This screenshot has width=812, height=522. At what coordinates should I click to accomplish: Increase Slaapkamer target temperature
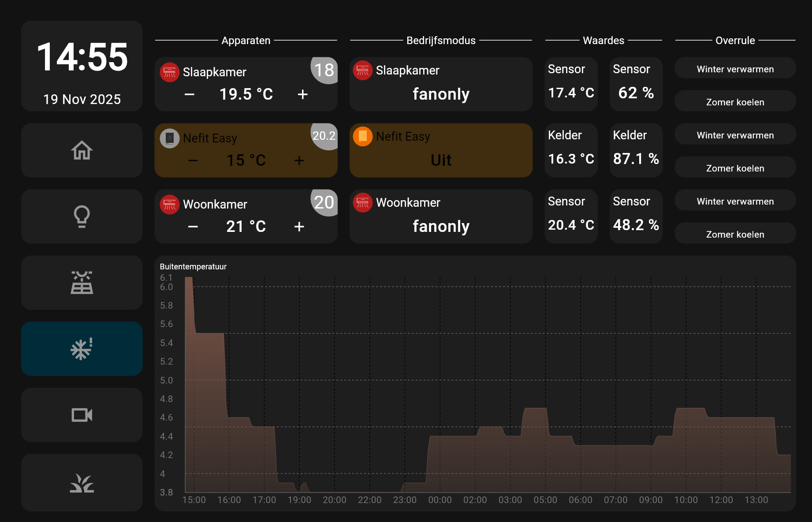(303, 94)
